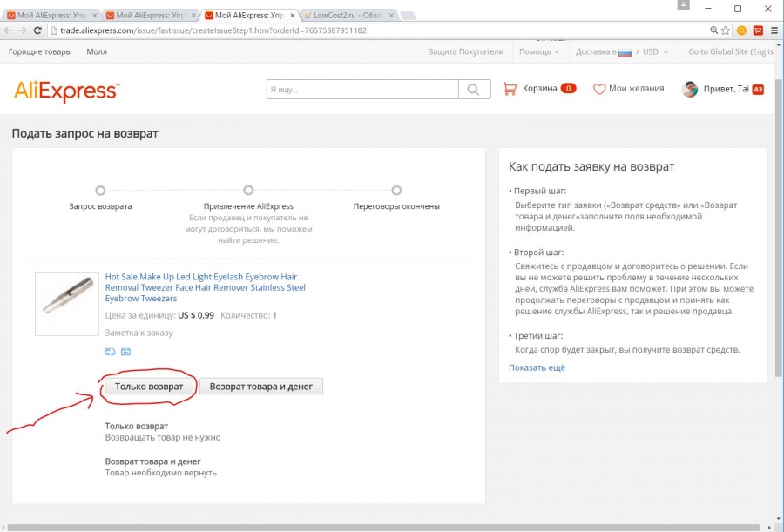784x532 pixels.
Task: Close the LowCost2.ru tab
Action: coord(391,16)
